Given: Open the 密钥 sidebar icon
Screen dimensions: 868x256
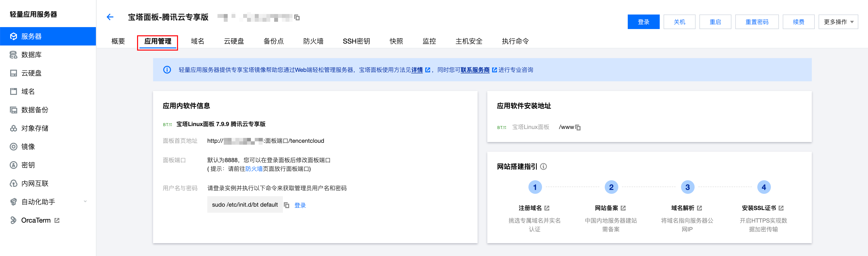Looking at the screenshot, I should coord(14,165).
